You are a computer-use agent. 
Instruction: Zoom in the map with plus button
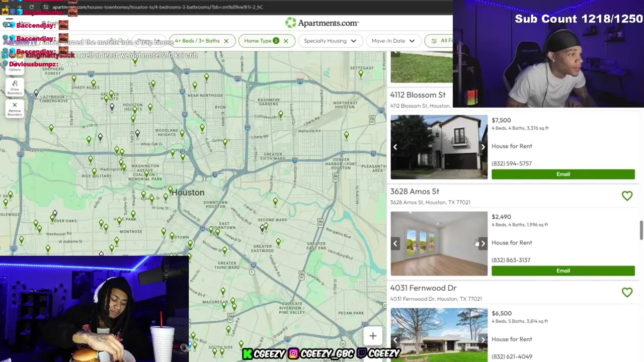coord(373,336)
